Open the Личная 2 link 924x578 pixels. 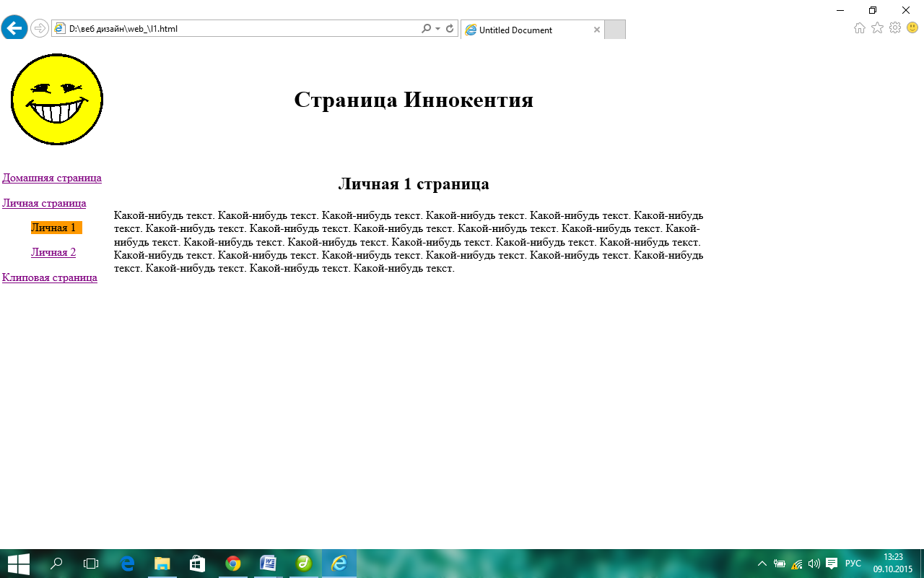coord(53,252)
